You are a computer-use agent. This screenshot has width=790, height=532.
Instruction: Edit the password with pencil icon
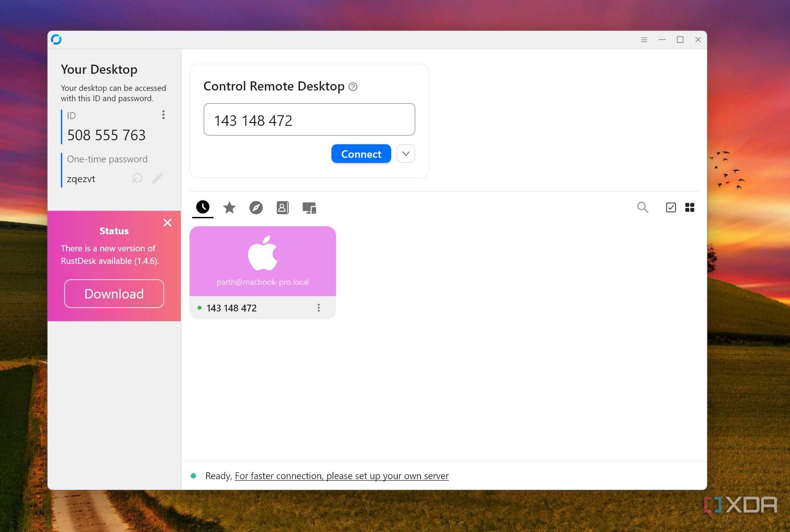click(x=157, y=178)
